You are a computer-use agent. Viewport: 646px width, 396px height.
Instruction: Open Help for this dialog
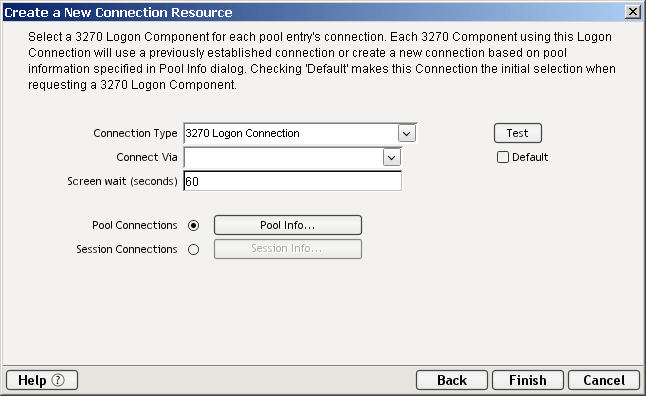[x=42, y=380]
